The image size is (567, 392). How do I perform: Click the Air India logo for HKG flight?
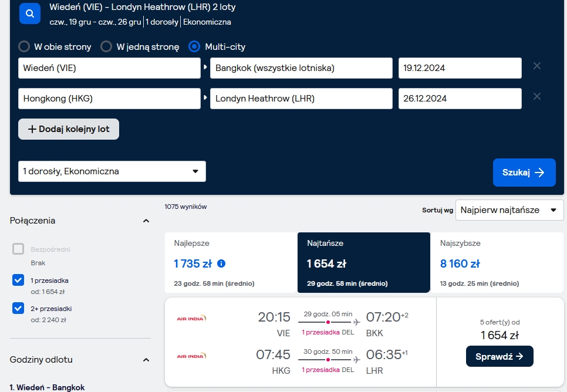(191, 356)
